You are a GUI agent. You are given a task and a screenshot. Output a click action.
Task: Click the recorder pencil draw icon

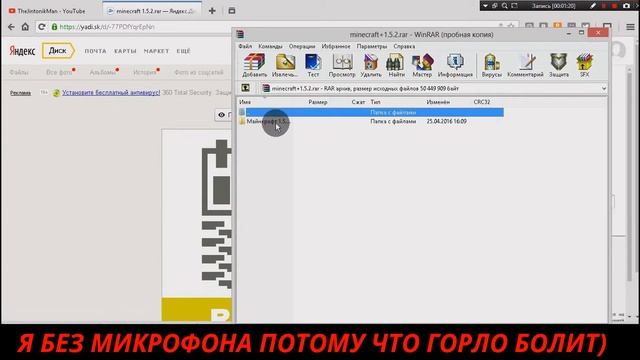click(x=593, y=6)
